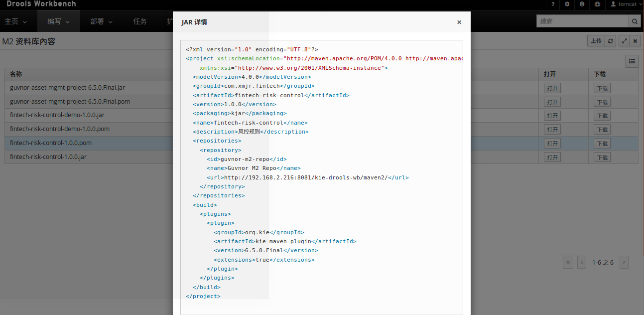Expand the 编写 navigation menu
The height and width of the screenshot is (315, 644).
pos(58,21)
